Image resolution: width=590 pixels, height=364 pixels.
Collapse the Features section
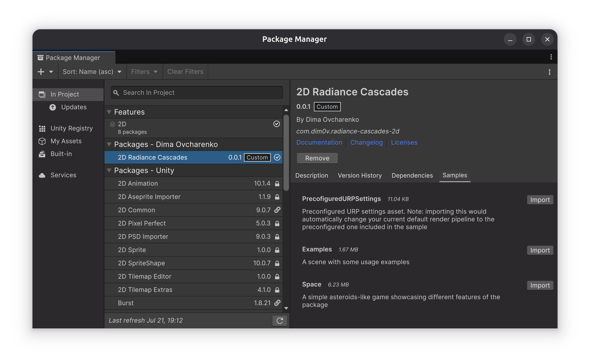(x=109, y=112)
